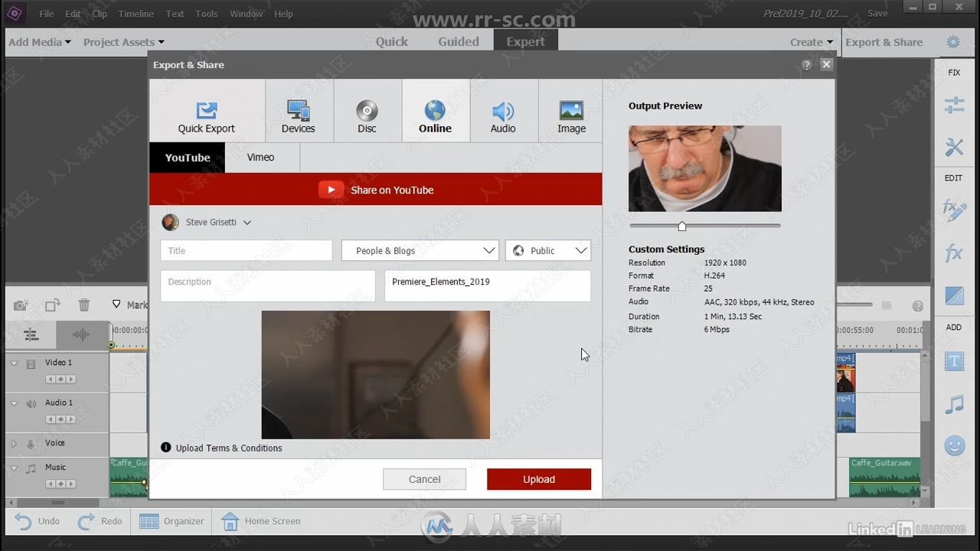The height and width of the screenshot is (551, 980).
Task: Expand the Voice track
Action: click(14, 443)
